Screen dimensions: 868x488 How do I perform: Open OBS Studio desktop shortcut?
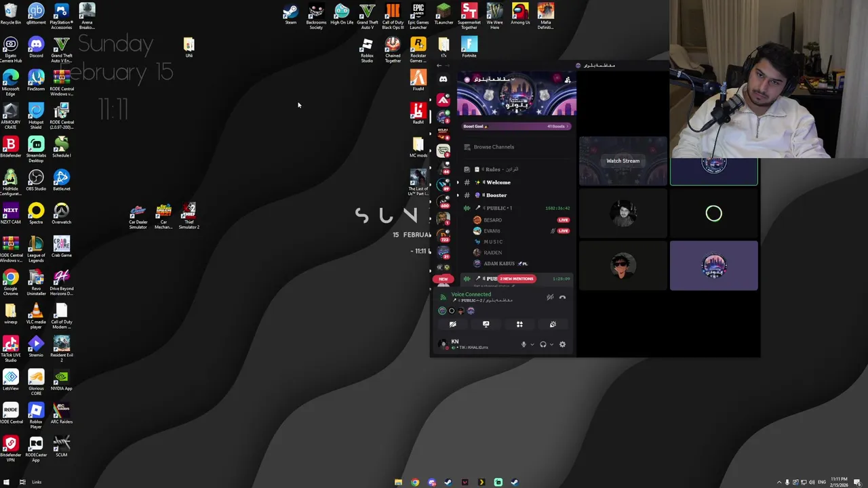point(36,180)
